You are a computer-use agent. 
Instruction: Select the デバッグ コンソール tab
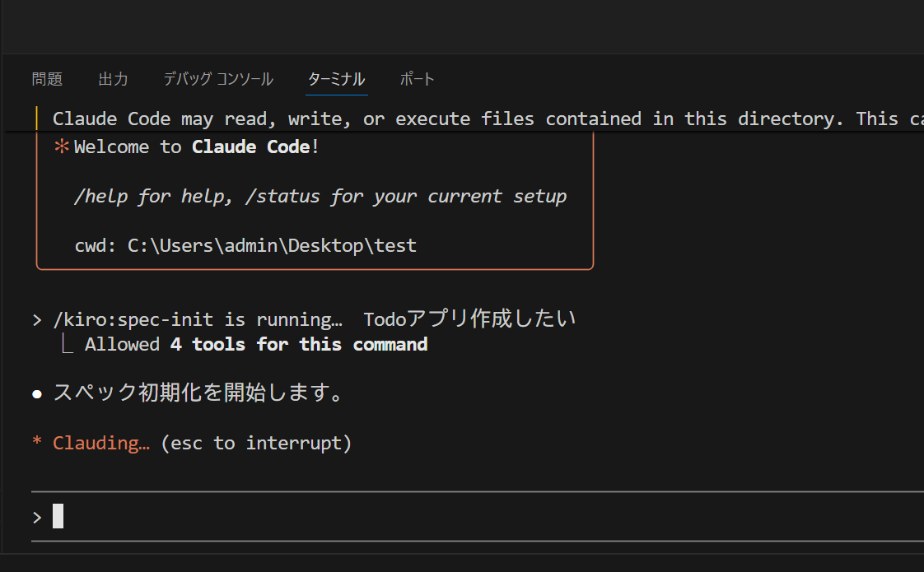pos(217,79)
